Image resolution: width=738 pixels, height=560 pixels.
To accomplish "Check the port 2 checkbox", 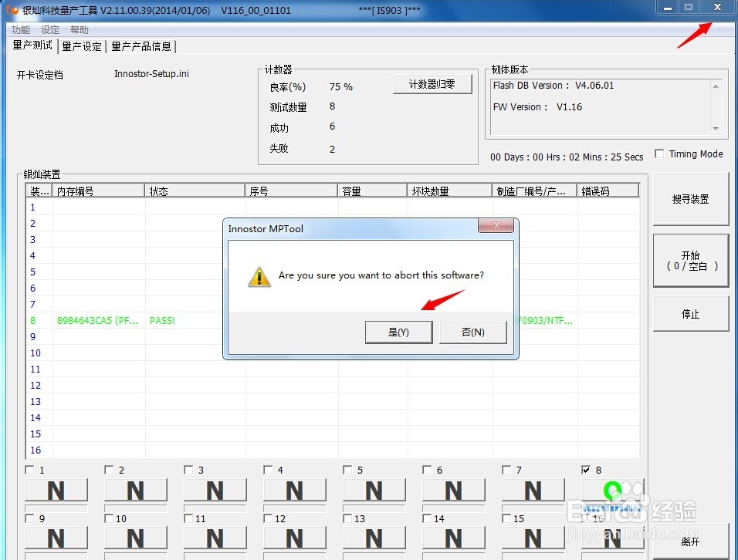I will tap(109, 470).
